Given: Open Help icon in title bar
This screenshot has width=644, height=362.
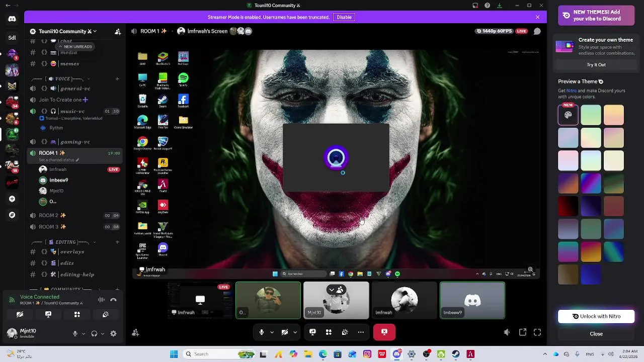Looking at the screenshot, I should pyautogui.click(x=487, y=6).
